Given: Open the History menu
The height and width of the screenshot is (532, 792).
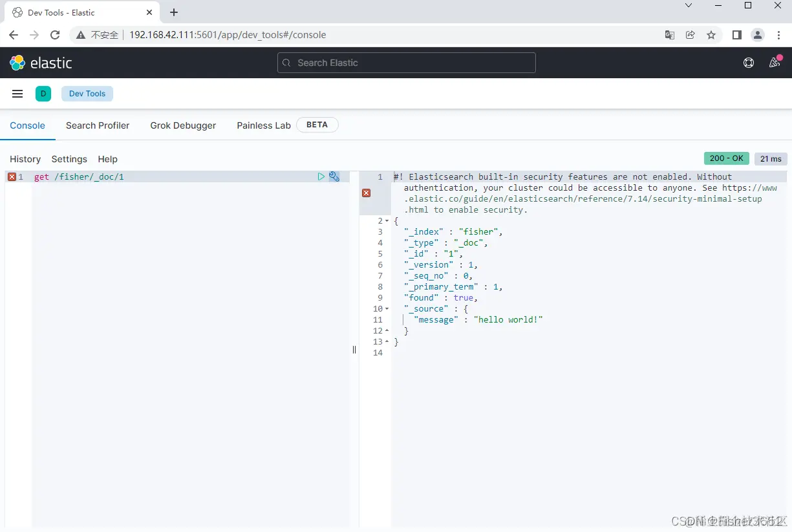Looking at the screenshot, I should pyautogui.click(x=25, y=159).
